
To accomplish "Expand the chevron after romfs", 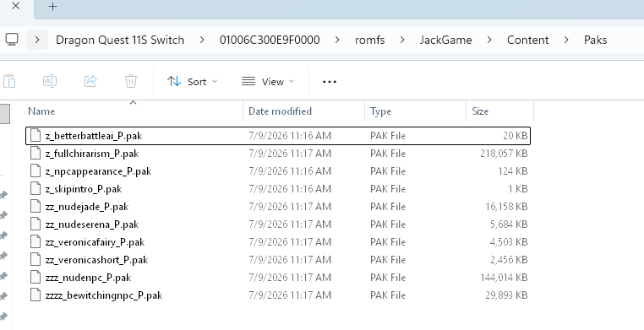I will tap(402, 40).
